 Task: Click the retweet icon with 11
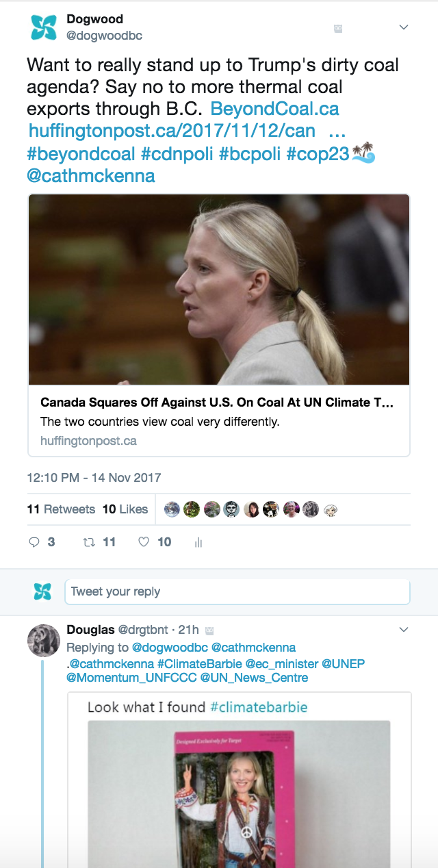point(88,542)
